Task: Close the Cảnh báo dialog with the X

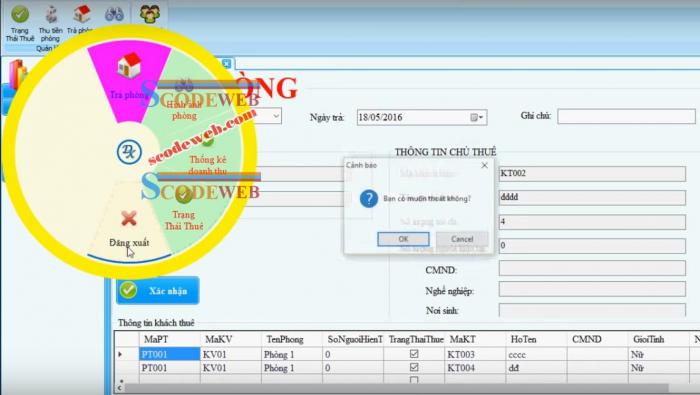Action: 484,165
